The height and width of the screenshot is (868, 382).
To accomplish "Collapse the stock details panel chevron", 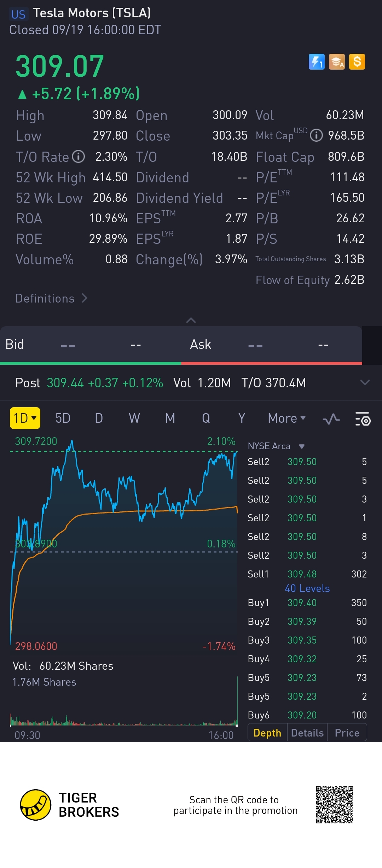I will click(191, 320).
